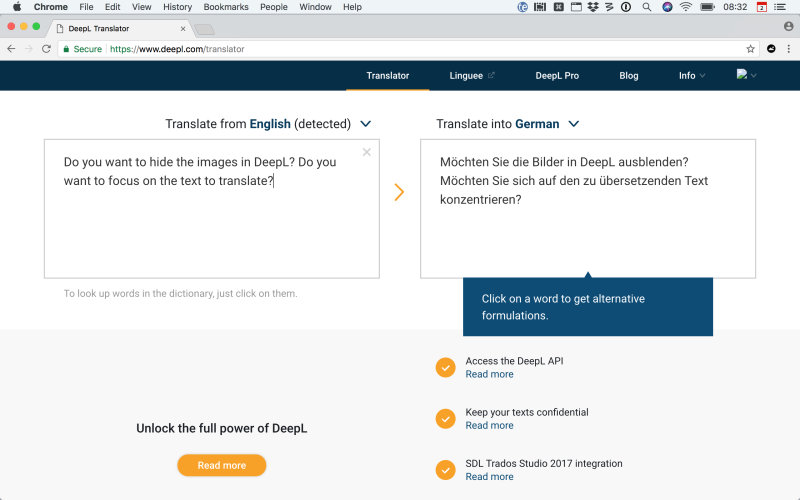Click inside the English source text box

[212, 209]
